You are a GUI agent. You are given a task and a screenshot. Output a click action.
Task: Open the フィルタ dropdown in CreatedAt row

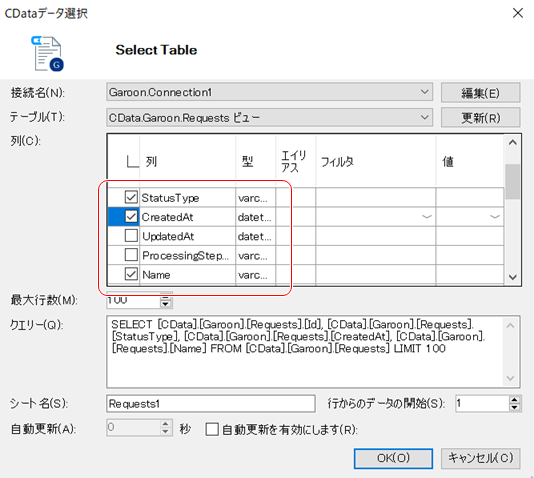pos(426,217)
